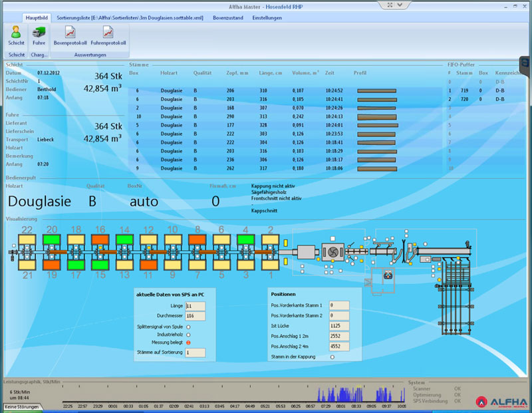The image size is (532, 413).
Task: Toggle Stamm in der Kappung indicator
Action: (x=332, y=357)
